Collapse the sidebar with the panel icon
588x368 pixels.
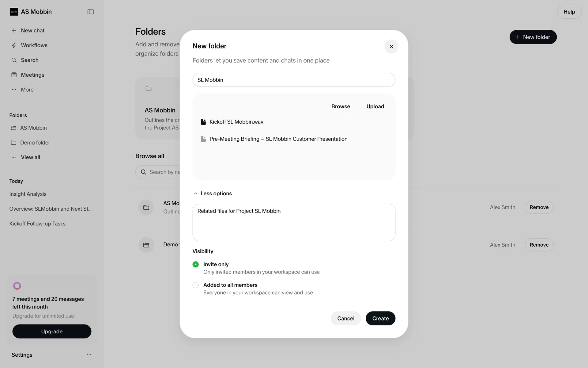tap(90, 12)
